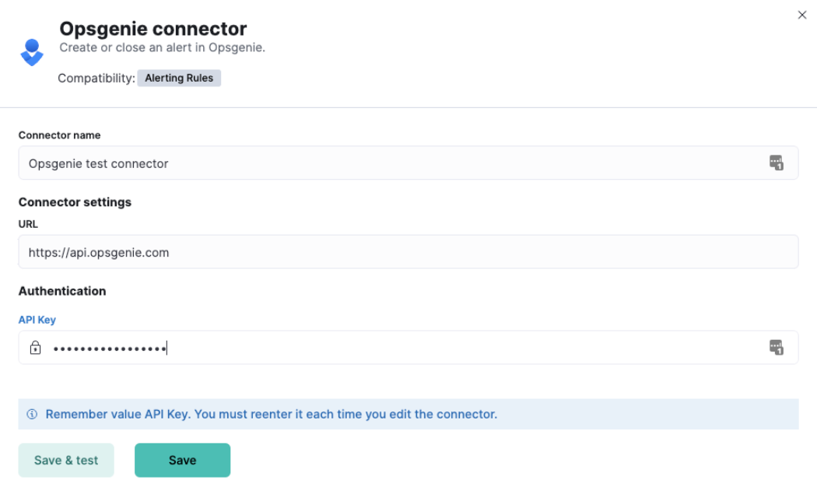Viewport: 817px width, 504px height.
Task: Close the Opsgenie connector dialog
Action: point(801,14)
